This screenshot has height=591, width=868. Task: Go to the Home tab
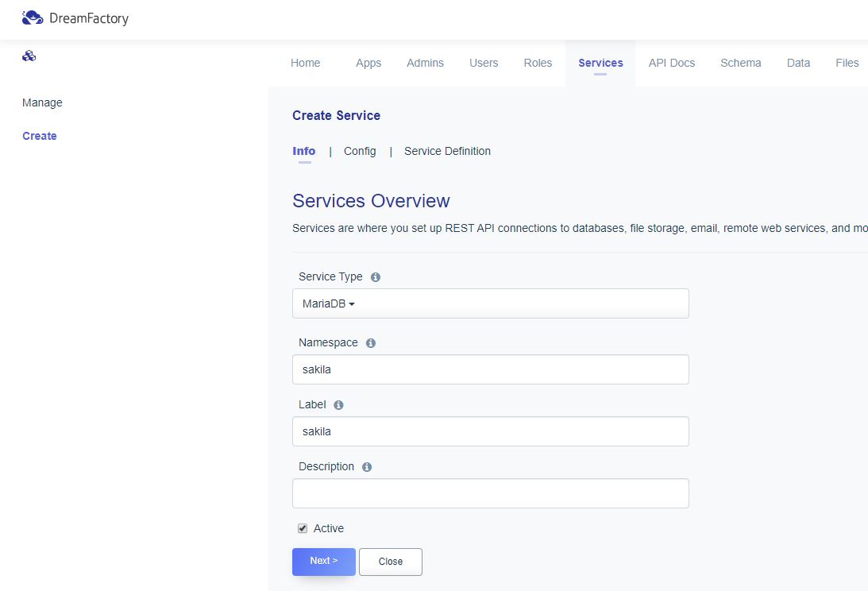point(306,63)
